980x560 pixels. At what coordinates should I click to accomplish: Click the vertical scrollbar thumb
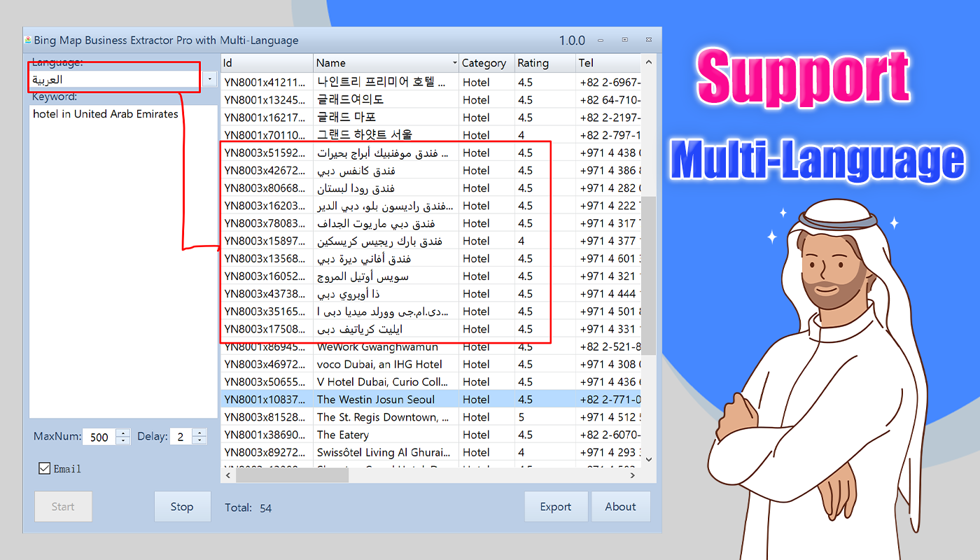coord(649,275)
